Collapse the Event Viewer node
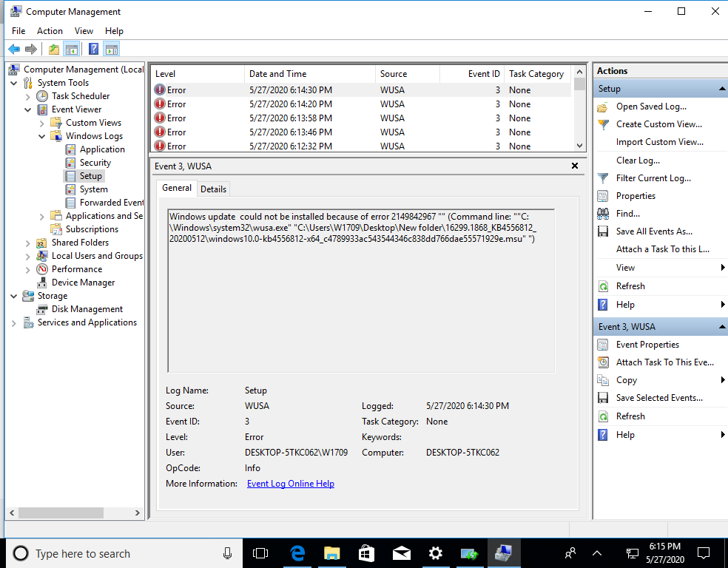Viewport: 728px width, 568px height. [28, 110]
